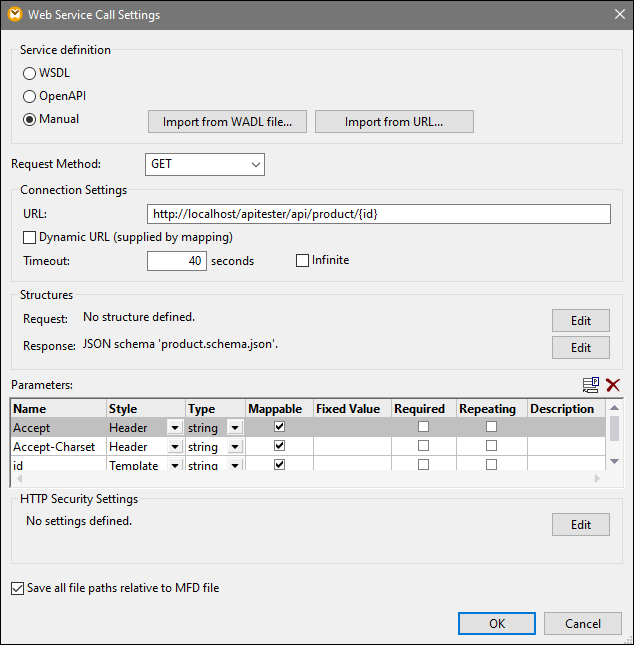Toggle Required checkbox for Accept parameter
Screen dimensions: 634x645
click(x=423, y=427)
